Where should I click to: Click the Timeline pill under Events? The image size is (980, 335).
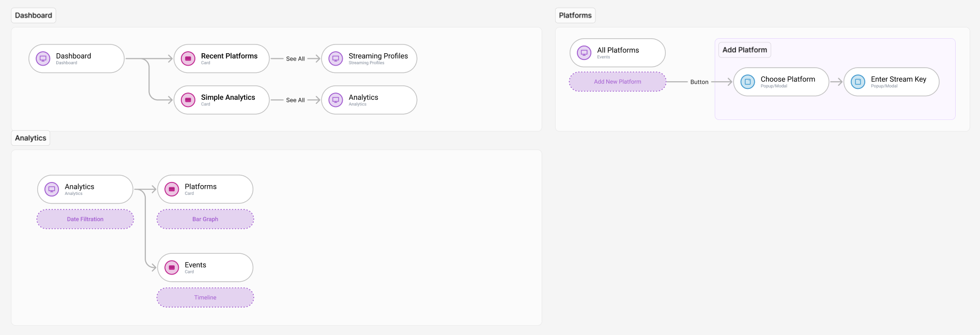point(205,297)
